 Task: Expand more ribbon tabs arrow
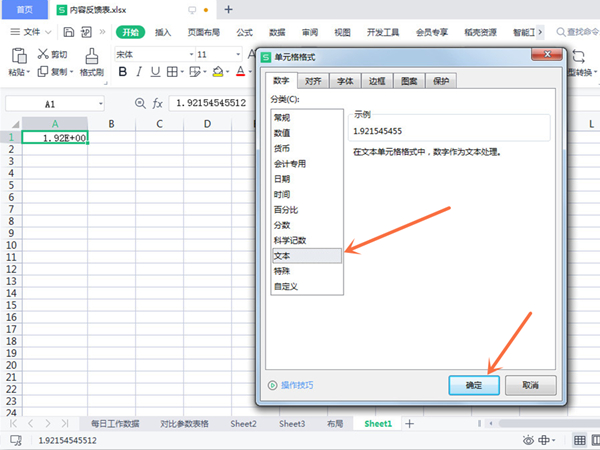[x=540, y=32]
